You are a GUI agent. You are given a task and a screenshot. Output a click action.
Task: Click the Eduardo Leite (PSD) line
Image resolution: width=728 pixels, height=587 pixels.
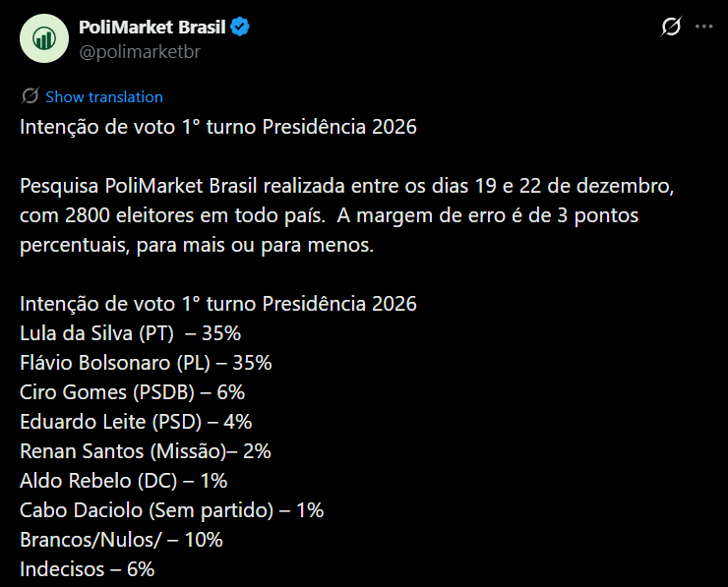click(136, 422)
